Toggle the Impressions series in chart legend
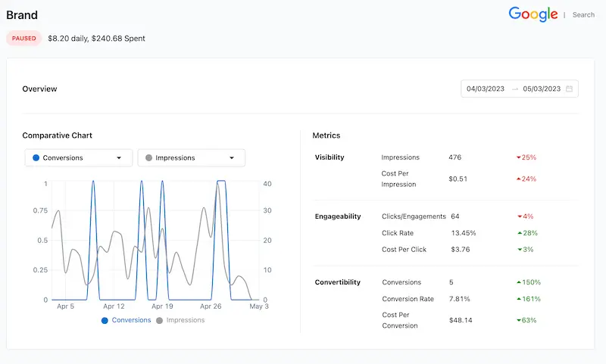This screenshot has height=364, width=606. (180, 320)
